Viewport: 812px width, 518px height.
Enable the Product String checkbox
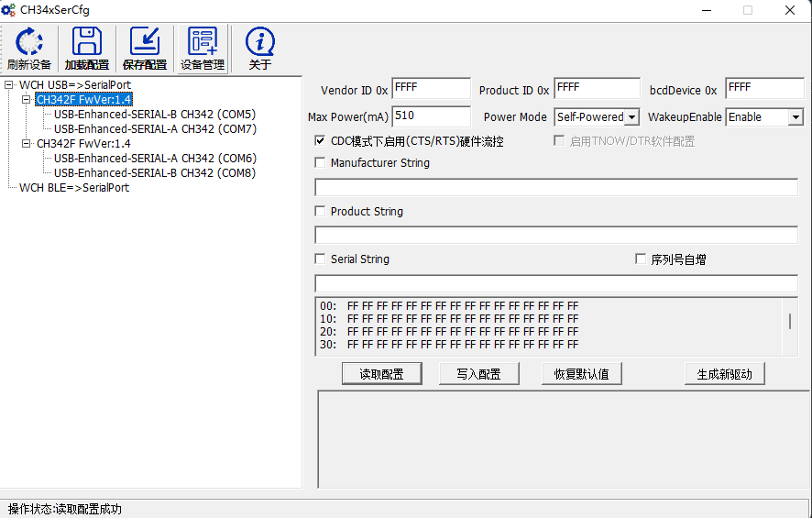tap(320, 212)
